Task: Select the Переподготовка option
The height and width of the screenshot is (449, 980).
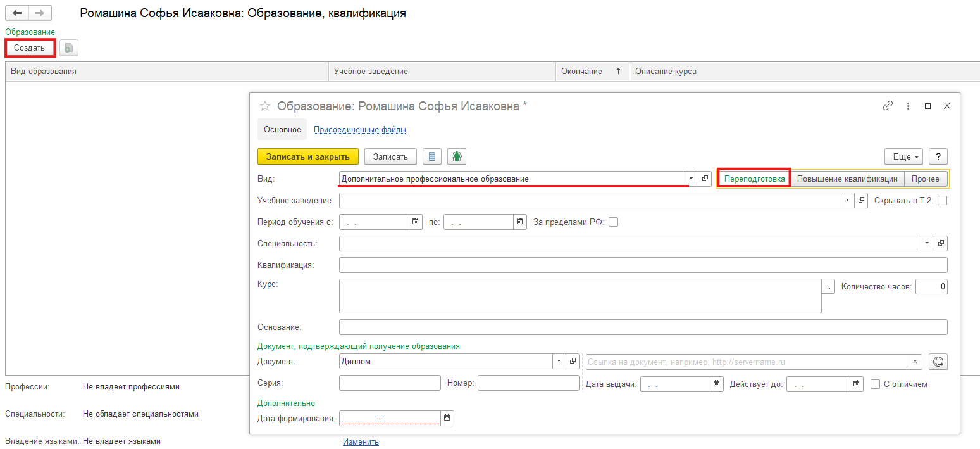Action: [754, 179]
